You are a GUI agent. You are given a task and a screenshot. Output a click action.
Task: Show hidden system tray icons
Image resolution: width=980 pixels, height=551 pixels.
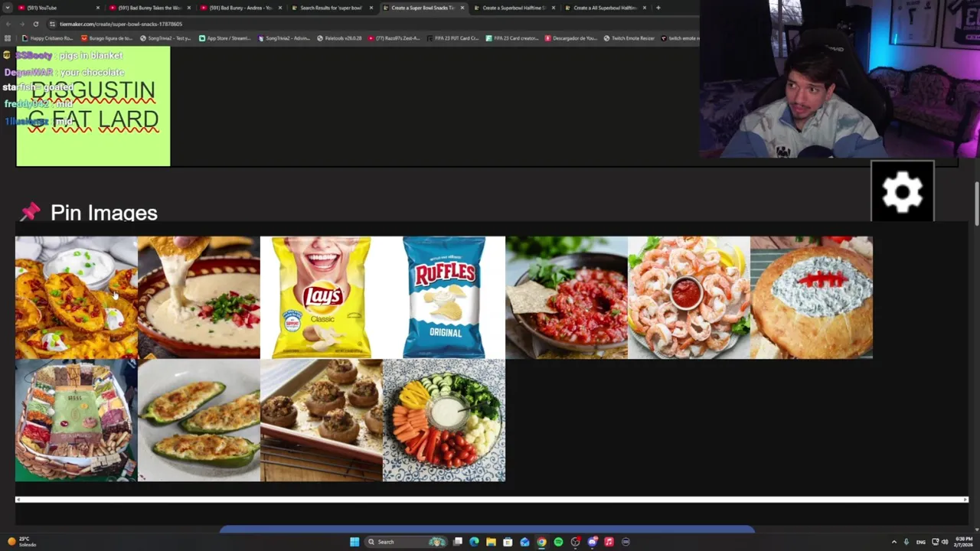pos(893,542)
